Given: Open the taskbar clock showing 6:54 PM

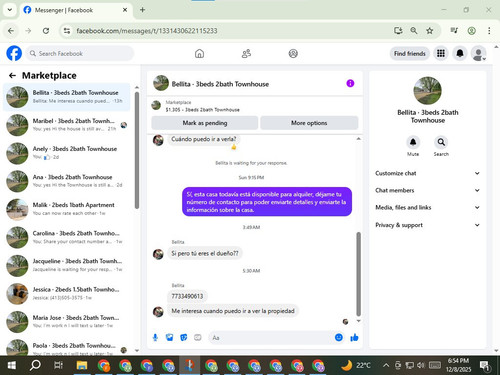Looking at the screenshot, I should coord(458,365).
